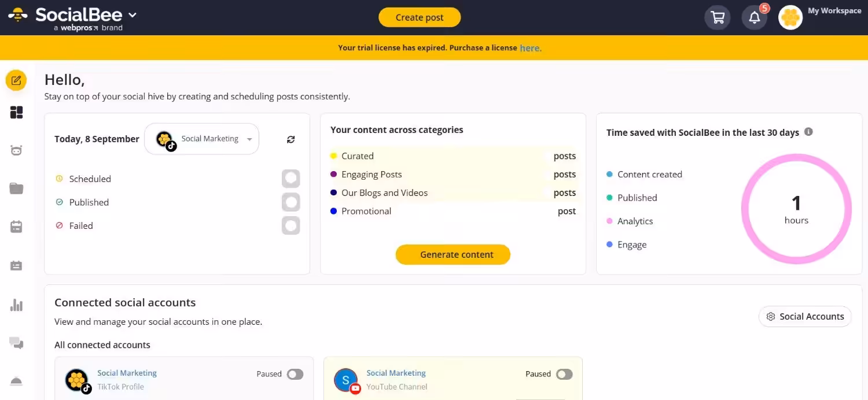The width and height of the screenshot is (868, 400).
Task: Click the Published legend item in Time saved
Action: pos(632,198)
